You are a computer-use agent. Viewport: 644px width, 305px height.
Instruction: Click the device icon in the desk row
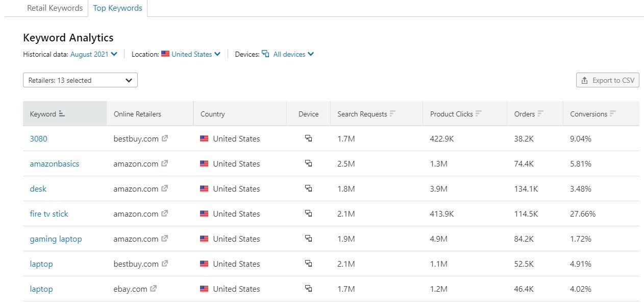pos(308,188)
